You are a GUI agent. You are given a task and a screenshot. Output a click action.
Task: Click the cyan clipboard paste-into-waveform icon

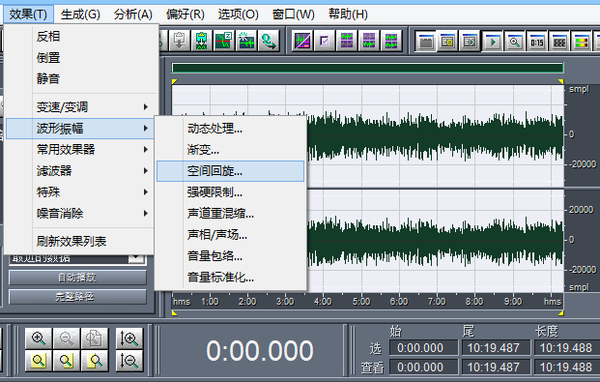(x=201, y=41)
